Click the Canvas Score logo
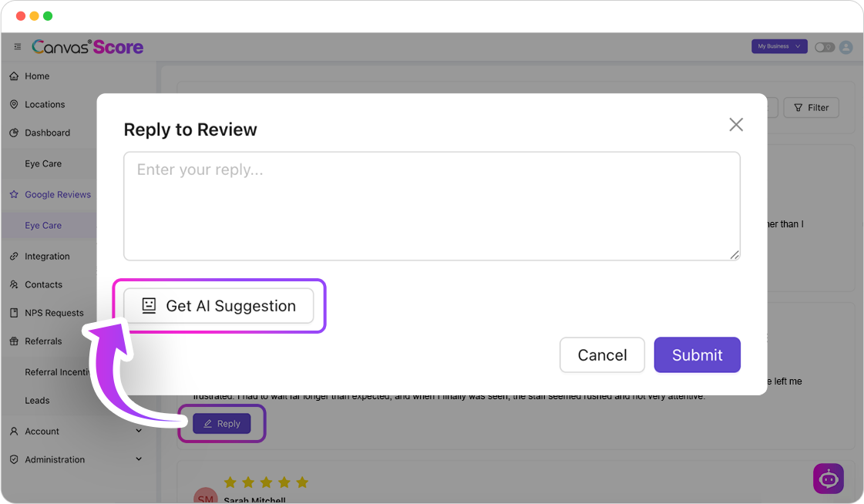The height and width of the screenshot is (504, 864). [88, 47]
